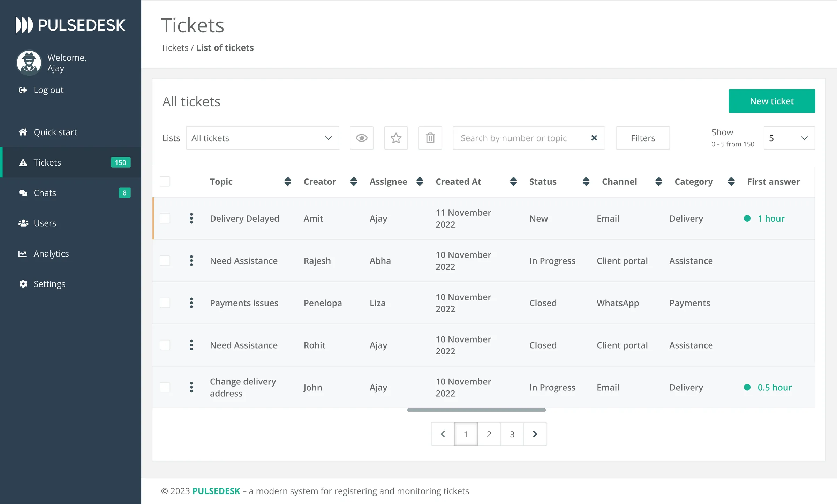The width and height of the screenshot is (837, 504).
Task: Create a new ticket with the New ticket button
Action: 771,101
